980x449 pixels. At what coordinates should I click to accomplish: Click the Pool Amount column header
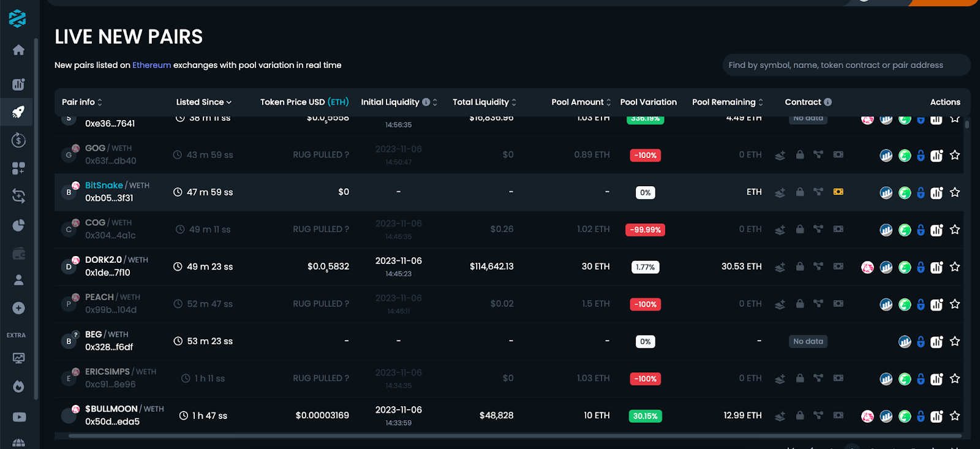pos(581,102)
